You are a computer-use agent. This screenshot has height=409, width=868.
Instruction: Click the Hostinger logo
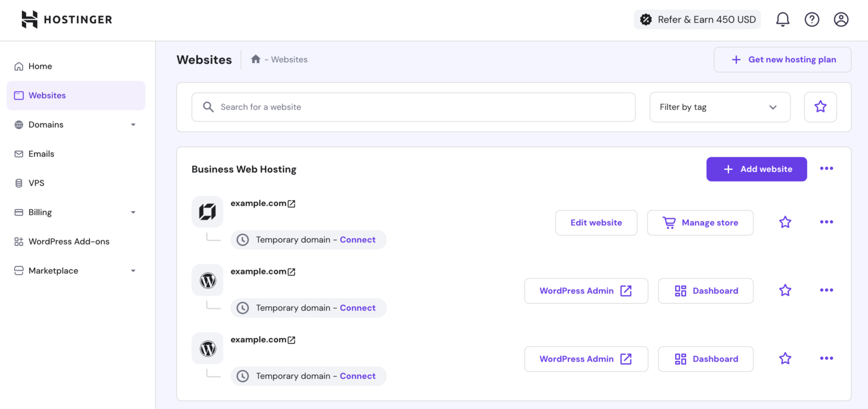coord(66,19)
